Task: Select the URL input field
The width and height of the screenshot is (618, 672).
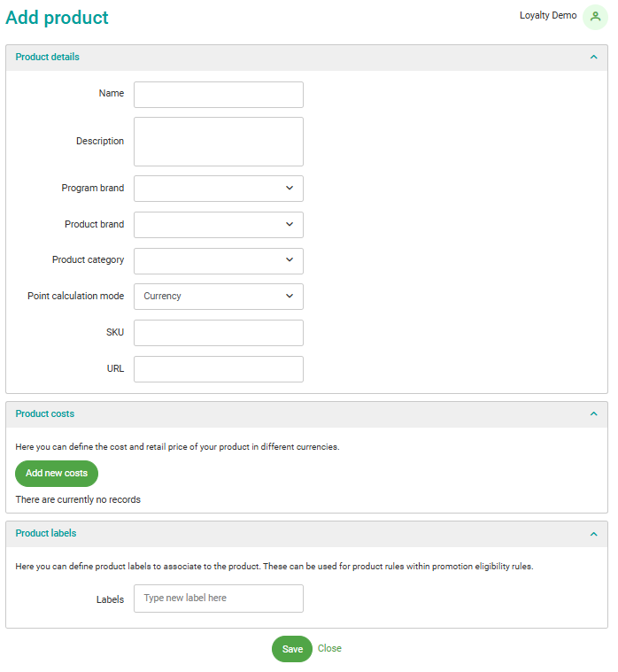Action: click(x=219, y=369)
